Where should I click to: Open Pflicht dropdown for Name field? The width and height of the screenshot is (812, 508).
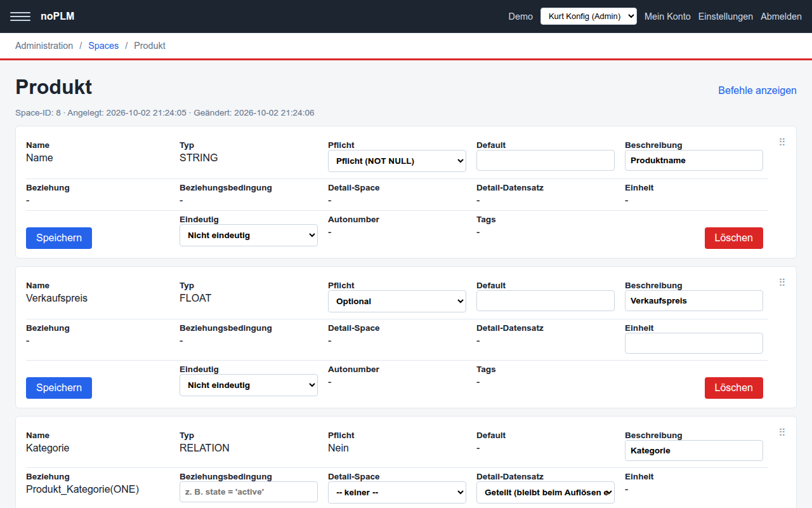(x=397, y=161)
